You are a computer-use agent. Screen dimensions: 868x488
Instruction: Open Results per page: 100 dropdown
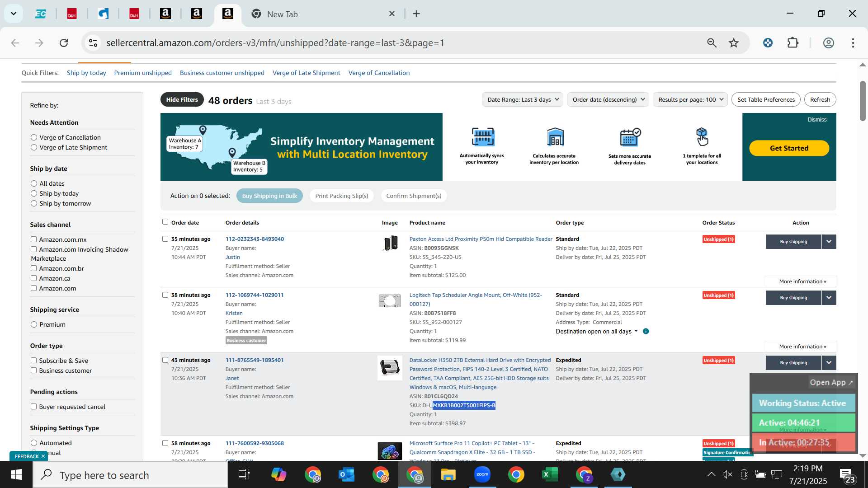point(690,99)
